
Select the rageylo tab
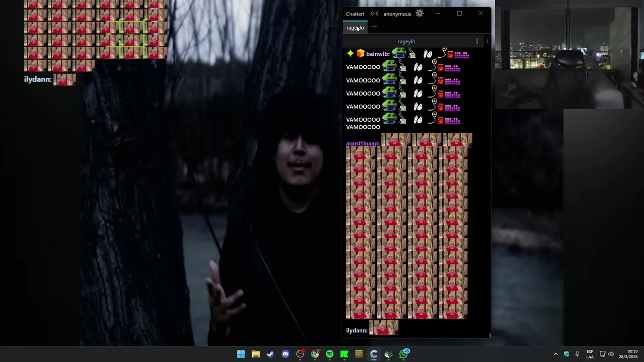pyautogui.click(x=355, y=28)
